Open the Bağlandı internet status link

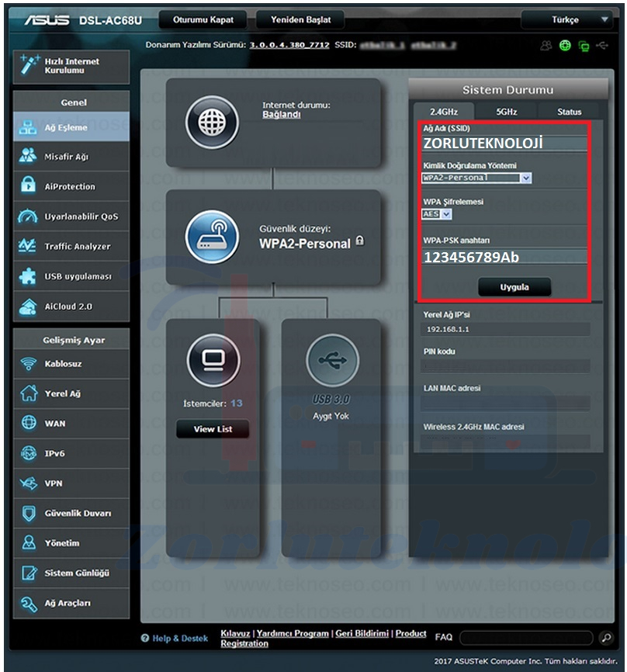(x=281, y=115)
